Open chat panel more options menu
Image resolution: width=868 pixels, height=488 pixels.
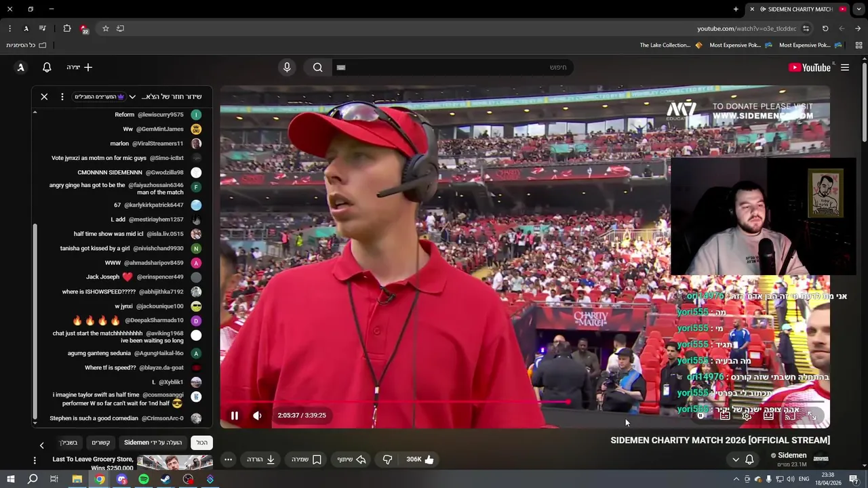(x=62, y=97)
